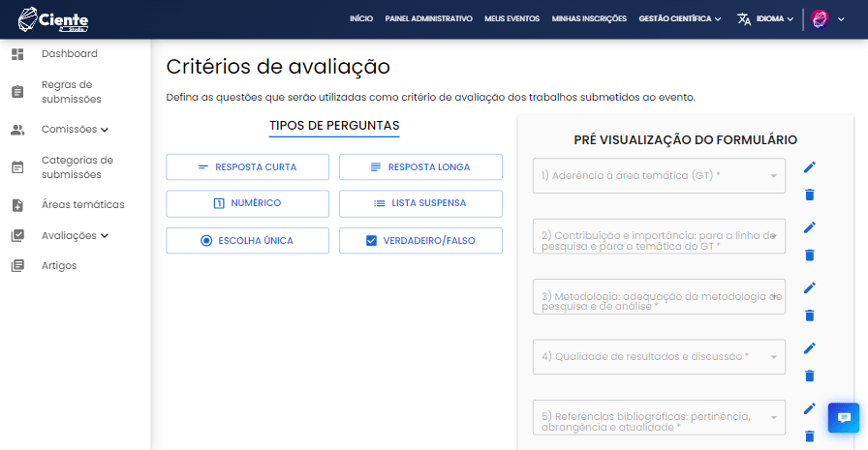Image resolution: width=868 pixels, height=450 pixels.
Task: Add a Numérico question
Action: point(247,203)
